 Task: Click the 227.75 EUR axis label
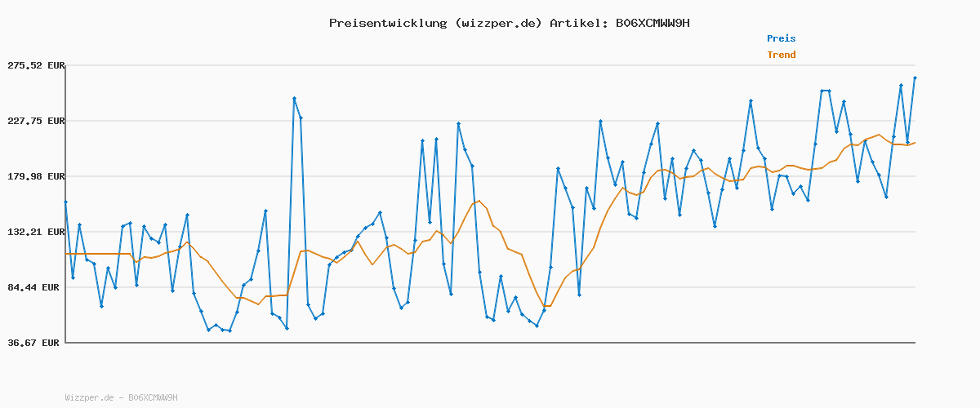[35, 121]
